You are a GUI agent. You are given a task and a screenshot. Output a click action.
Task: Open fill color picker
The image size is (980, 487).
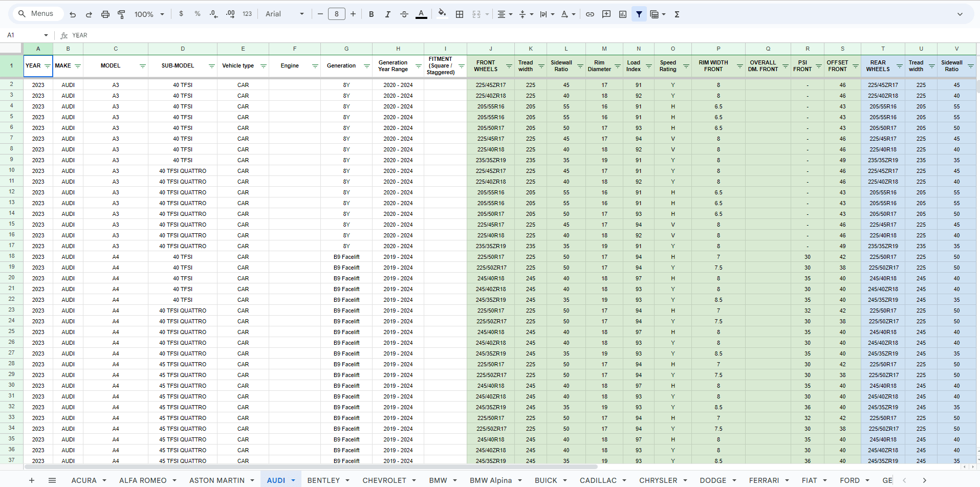(442, 14)
